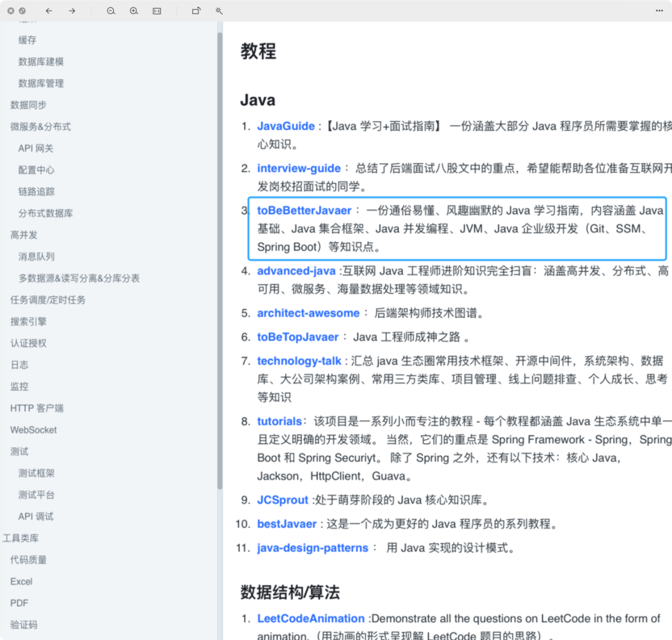
Task: Click the 数据结构/算法 section heading
Action: tap(290, 593)
